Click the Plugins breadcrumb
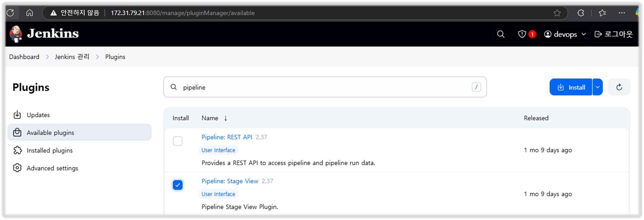This screenshot has height=220, width=644. tap(115, 57)
